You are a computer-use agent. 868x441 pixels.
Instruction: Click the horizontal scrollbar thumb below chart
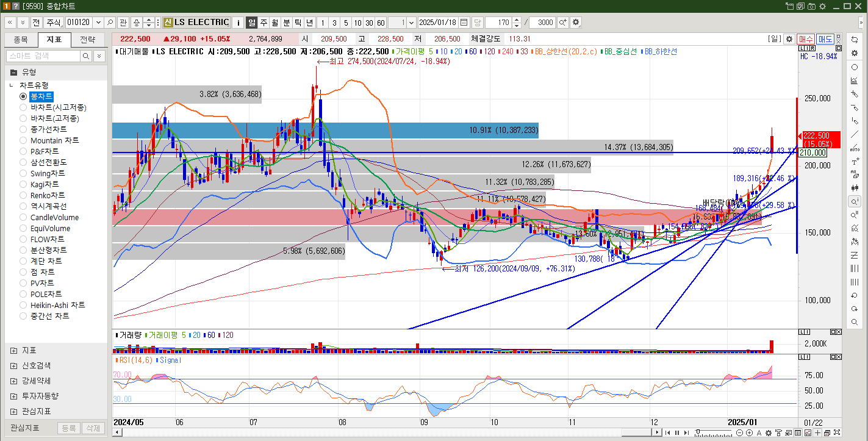pyautogui.click(x=637, y=432)
